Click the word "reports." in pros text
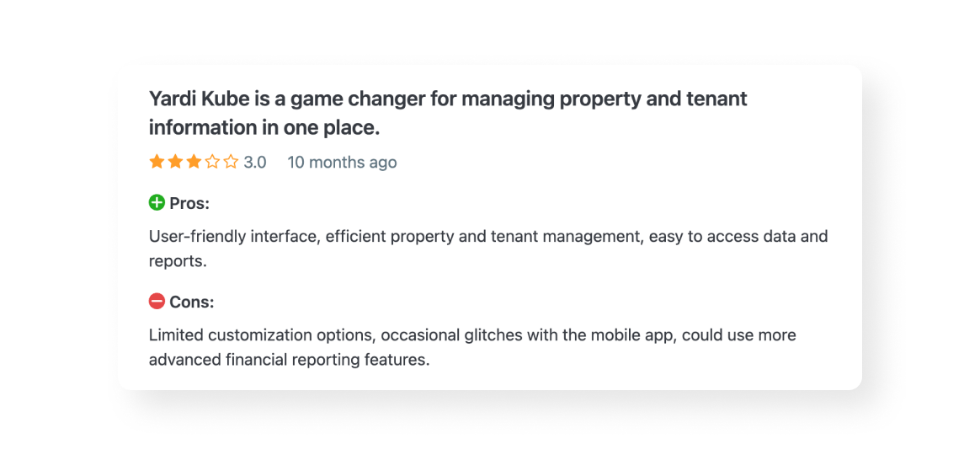980x455 pixels. [178, 261]
